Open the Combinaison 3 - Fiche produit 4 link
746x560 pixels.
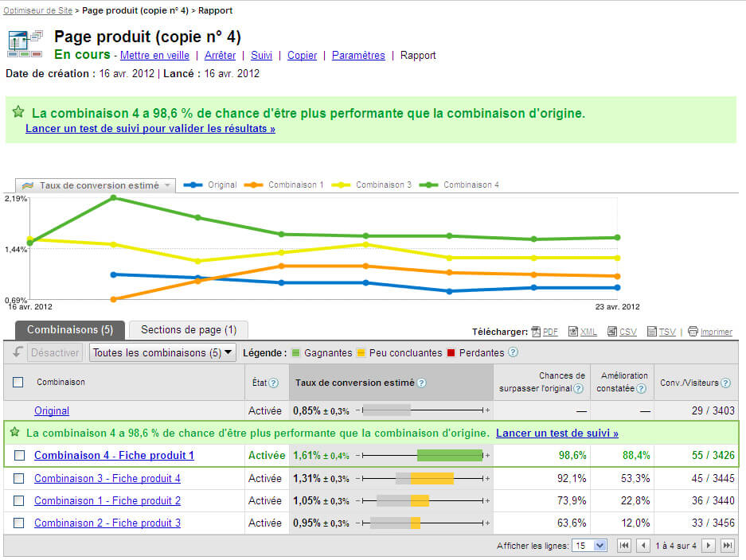coord(107,478)
